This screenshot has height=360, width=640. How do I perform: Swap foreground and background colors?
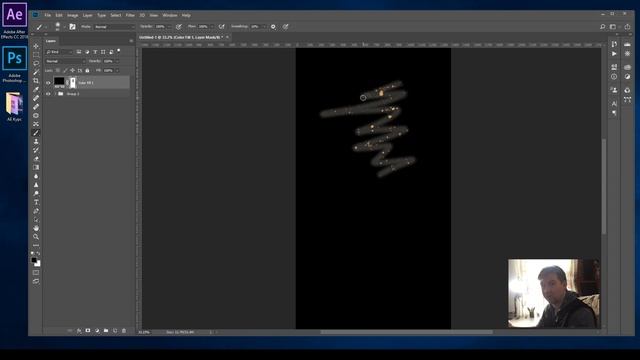point(38,254)
